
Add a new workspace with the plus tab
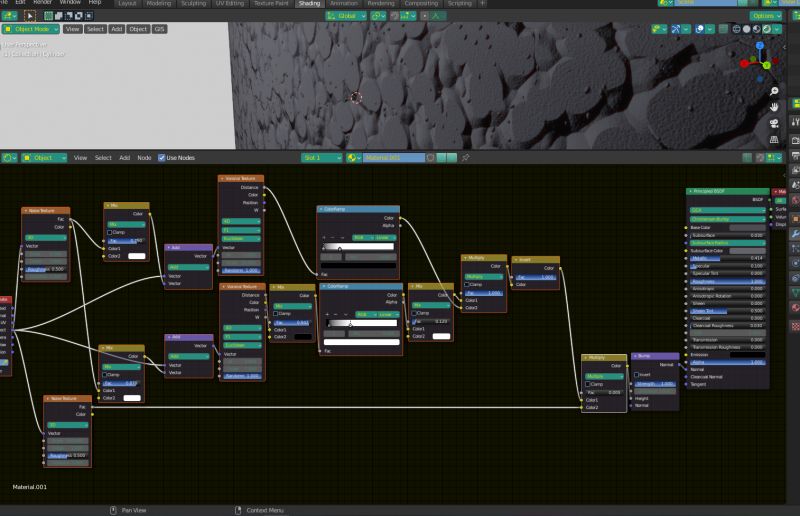click(x=482, y=4)
